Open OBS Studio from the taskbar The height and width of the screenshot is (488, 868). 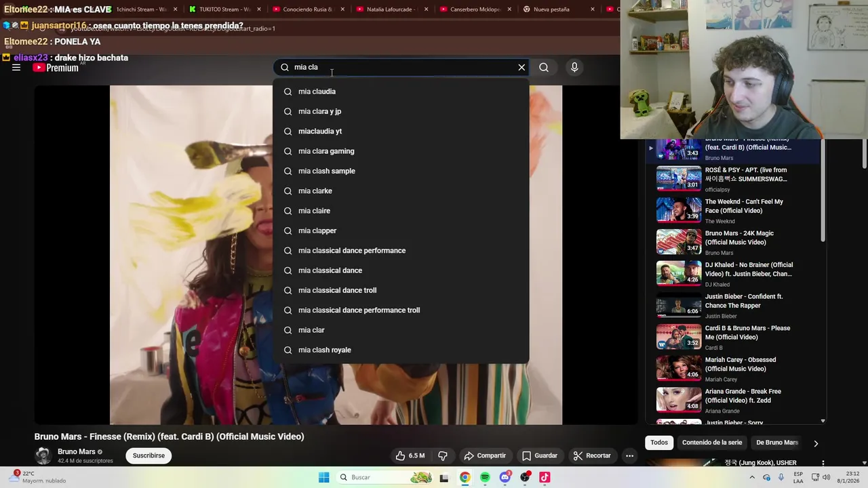[x=525, y=478]
